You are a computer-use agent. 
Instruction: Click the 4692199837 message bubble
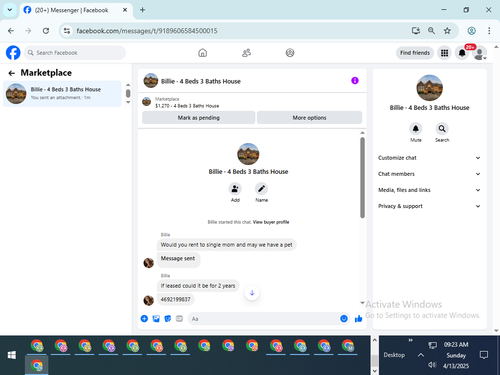point(175,299)
